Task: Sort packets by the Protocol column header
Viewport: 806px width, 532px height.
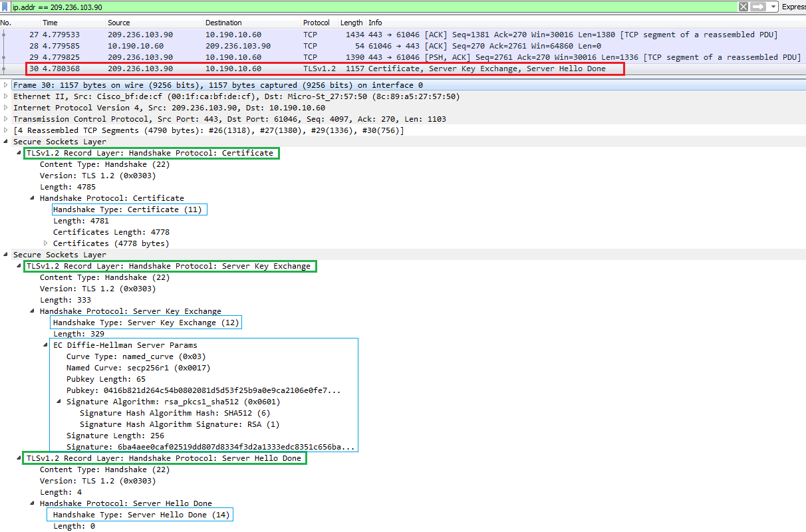Action: click(317, 22)
